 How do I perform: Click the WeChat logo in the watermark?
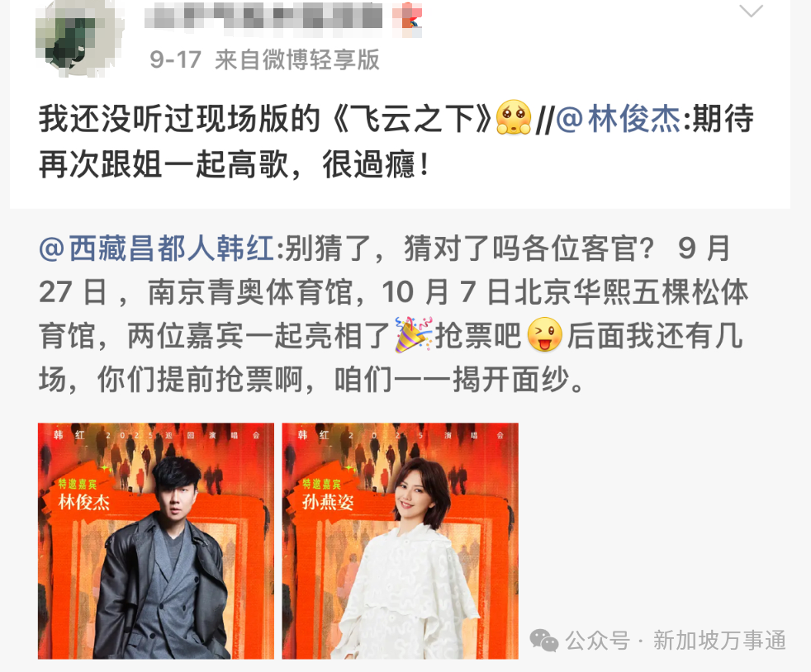pyautogui.click(x=544, y=641)
